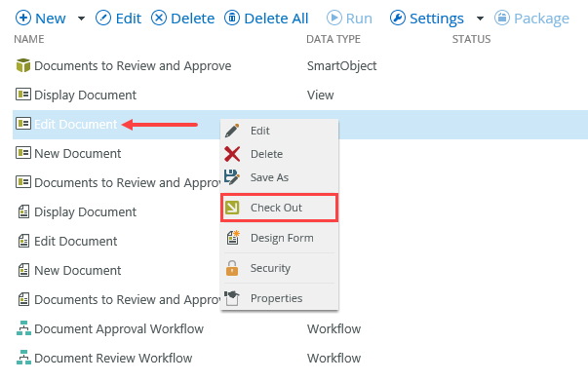This screenshot has width=588, height=382.
Task: Click the New plus icon in toolbar
Action: pos(23,18)
